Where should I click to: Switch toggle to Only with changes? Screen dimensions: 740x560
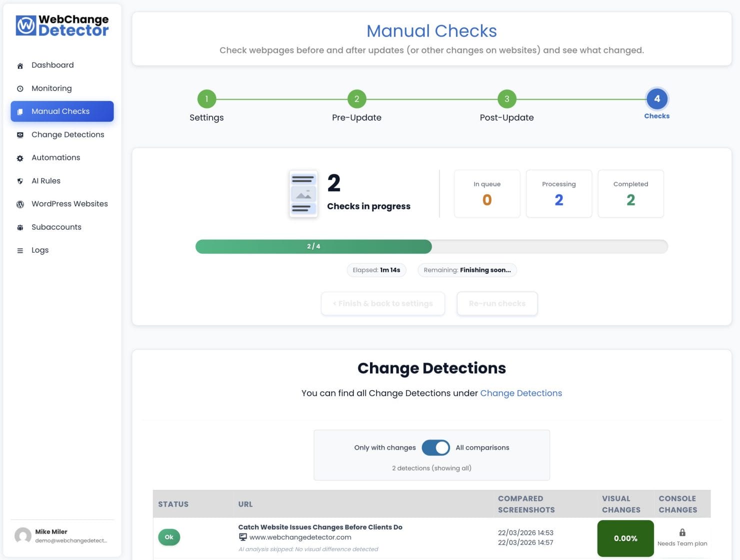(x=435, y=448)
